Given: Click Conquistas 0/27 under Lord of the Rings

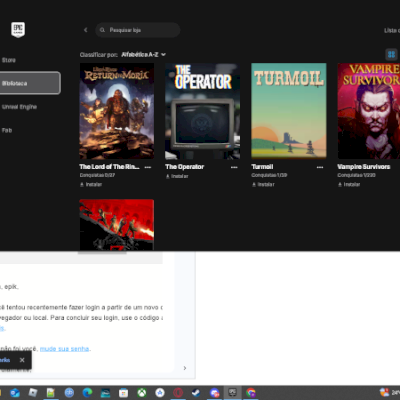Looking at the screenshot, I should point(97,175).
